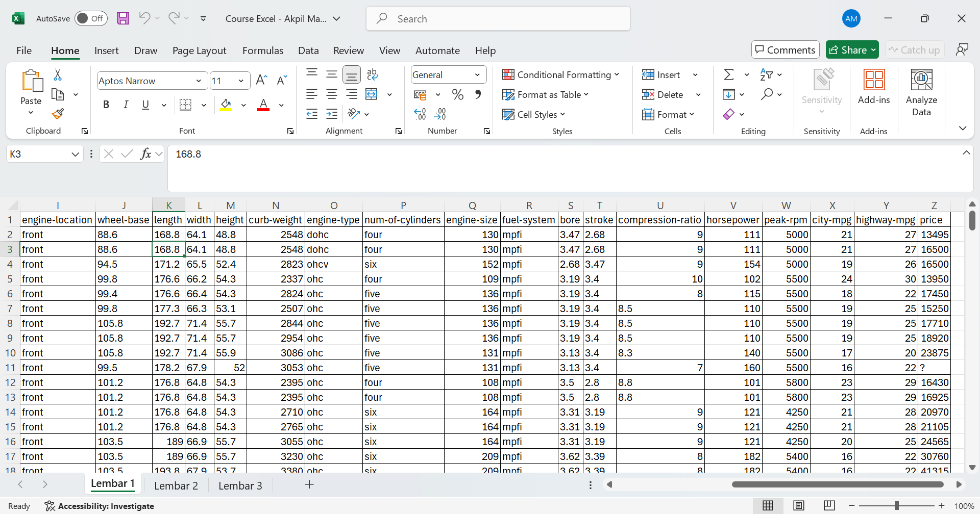Image resolution: width=980 pixels, height=514 pixels.
Task: Click the Comments button
Action: [x=786, y=49]
